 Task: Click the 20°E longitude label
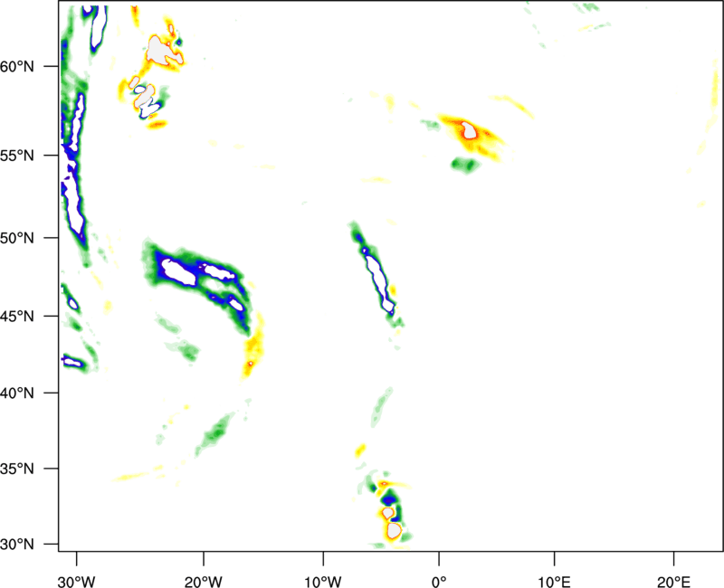(673, 582)
